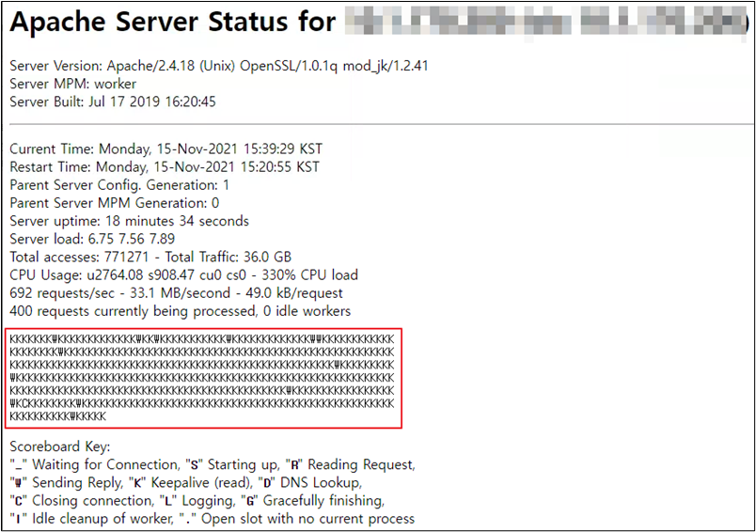
Task: Click the 'Server load: 6.75 7.56 7.89' line
Action: [x=92, y=239]
